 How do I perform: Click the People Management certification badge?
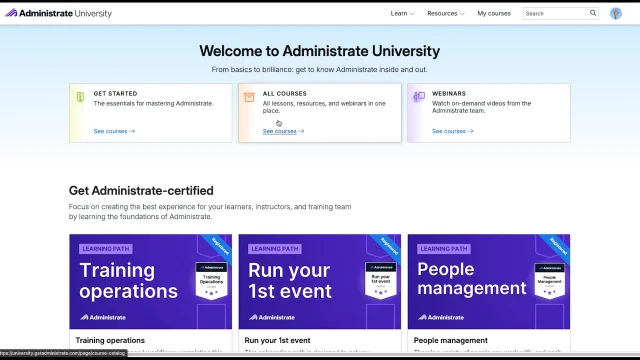[x=550, y=281]
